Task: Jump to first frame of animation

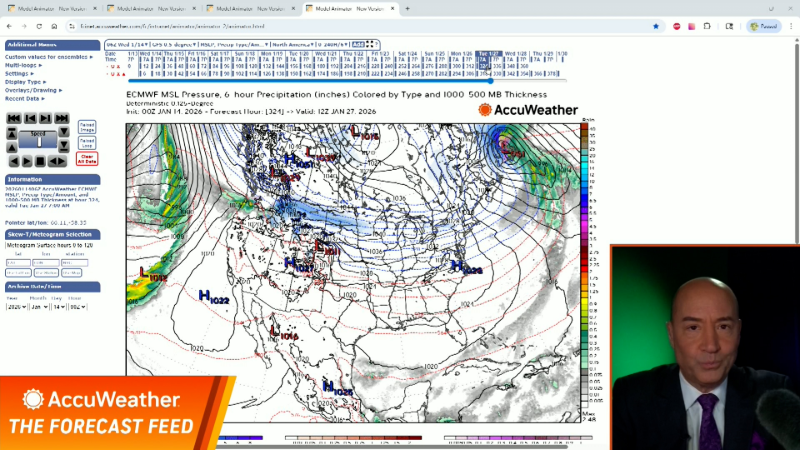Action: pos(14,118)
